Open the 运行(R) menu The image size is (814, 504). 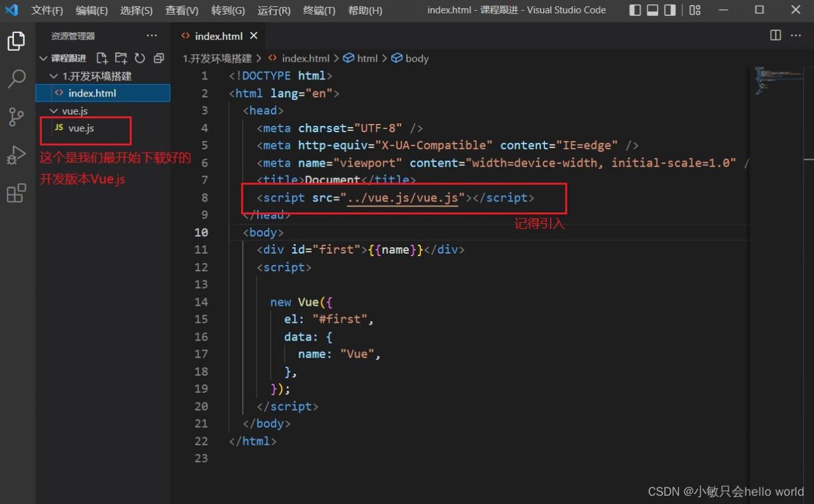[274, 10]
